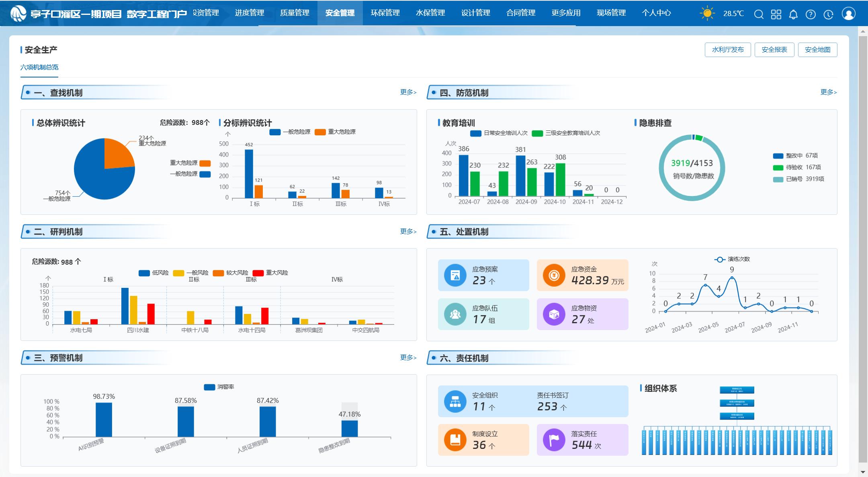Click the search magnifier icon in header
Viewport: 868px width, 477px height.
pos(759,14)
